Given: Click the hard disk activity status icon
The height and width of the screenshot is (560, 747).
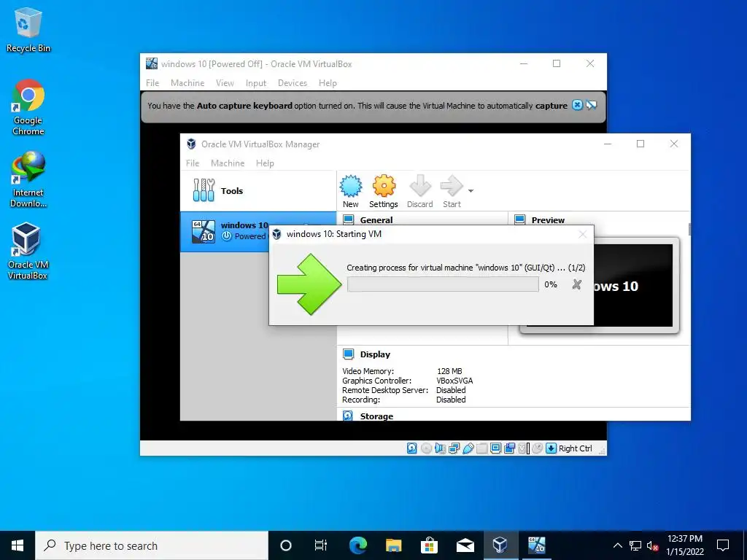Looking at the screenshot, I should pos(412,448).
